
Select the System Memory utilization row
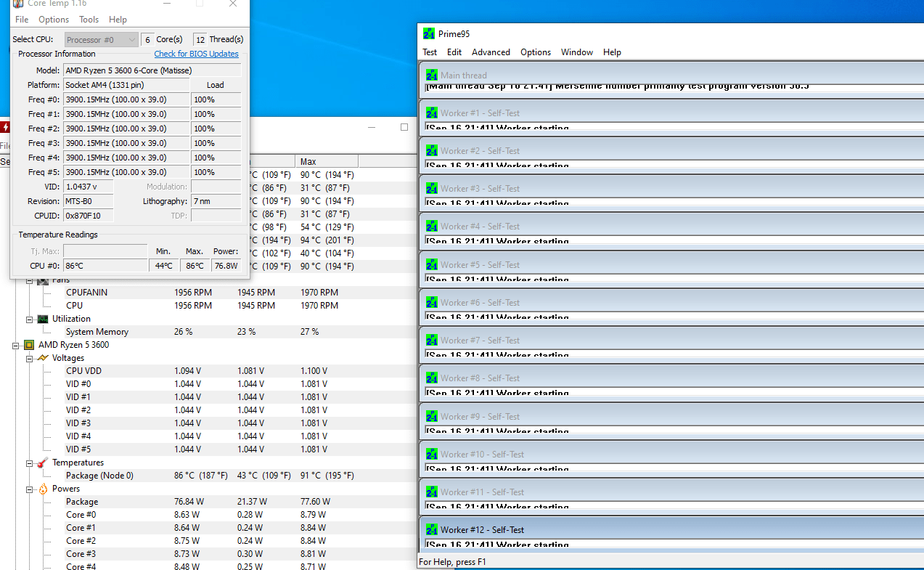click(208, 332)
